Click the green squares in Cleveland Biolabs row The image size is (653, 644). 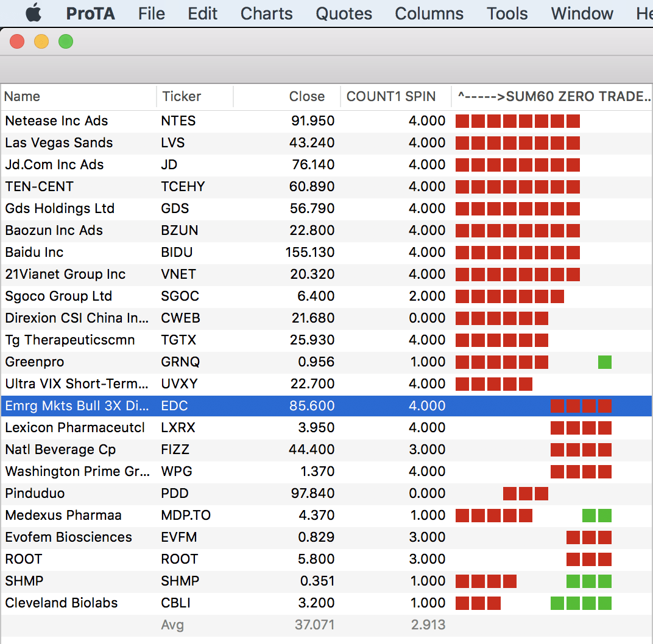[581, 603]
